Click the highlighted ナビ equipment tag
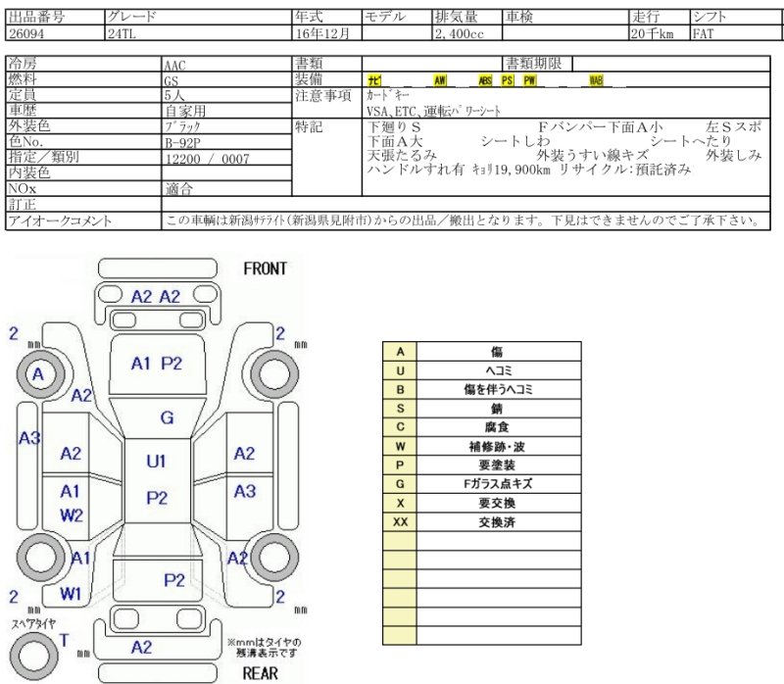Viewport: 784px width, 684px height. click(373, 80)
